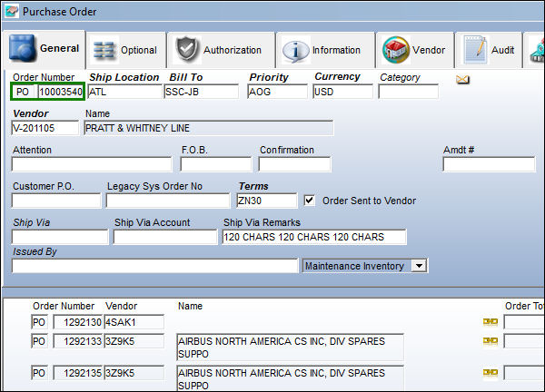Switch to the Optional tab
This screenshot has width=545, height=392.
point(126,50)
